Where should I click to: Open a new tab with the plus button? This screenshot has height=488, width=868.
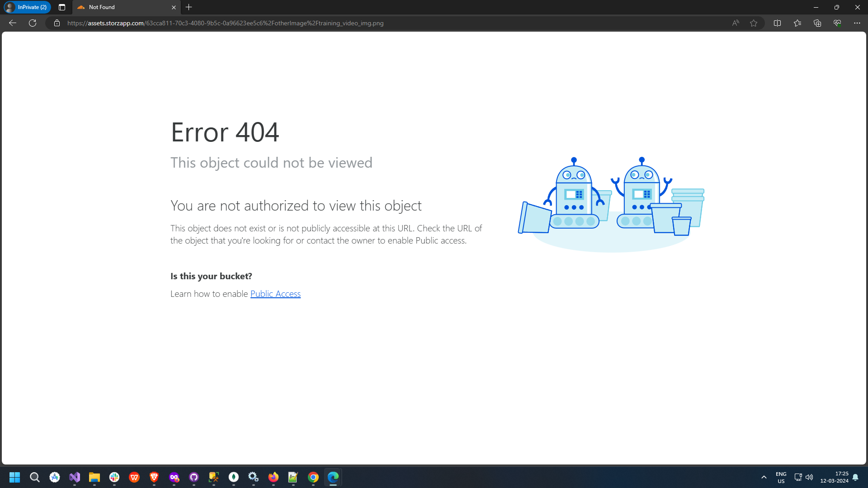pyautogui.click(x=189, y=7)
